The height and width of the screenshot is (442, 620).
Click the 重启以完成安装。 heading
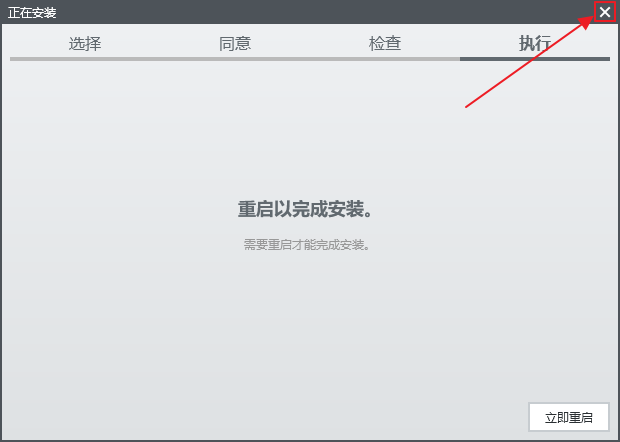pos(305,209)
